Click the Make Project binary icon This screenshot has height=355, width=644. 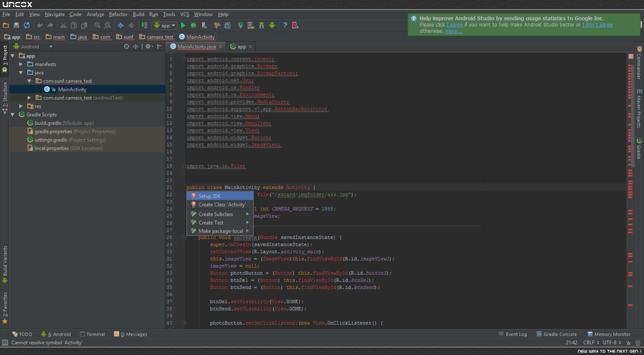145,25
